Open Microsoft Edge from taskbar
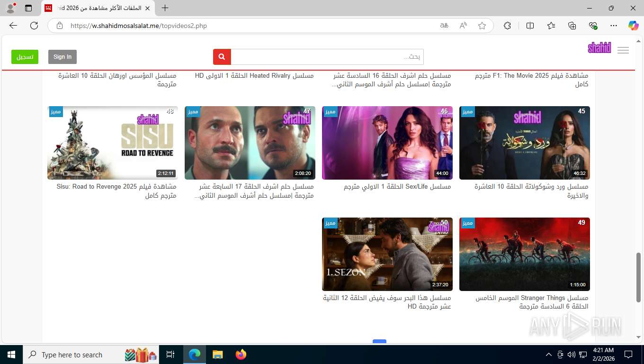644x364 pixels. (x=195, y=355)
